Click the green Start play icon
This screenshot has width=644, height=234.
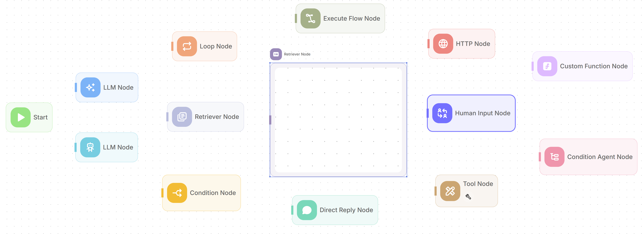coord(20,117)
